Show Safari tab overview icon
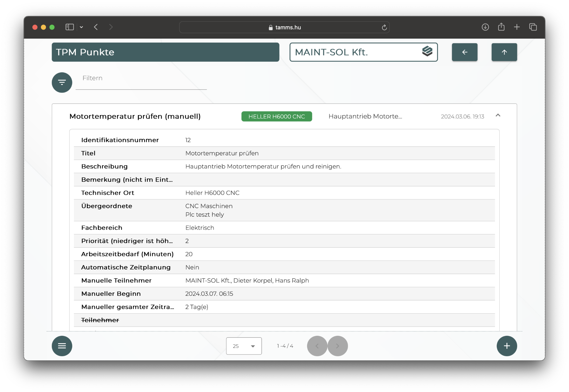Screen dimensions: 569x392 [533, 27]
